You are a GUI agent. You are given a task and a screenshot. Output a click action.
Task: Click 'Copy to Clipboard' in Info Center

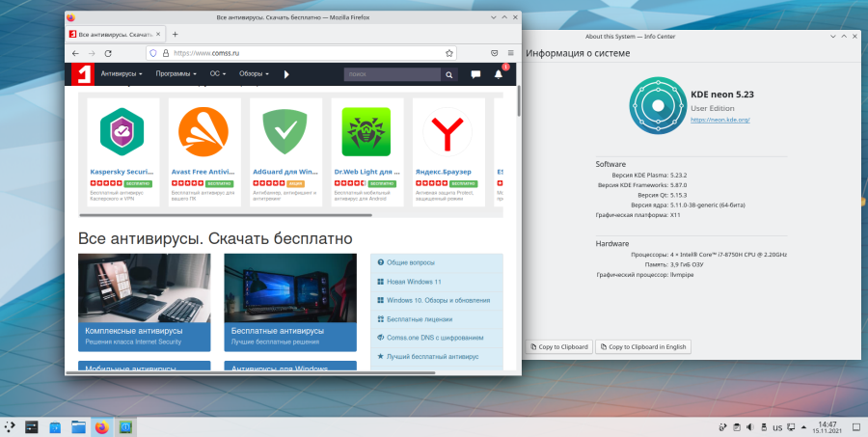tap(559, 346)
